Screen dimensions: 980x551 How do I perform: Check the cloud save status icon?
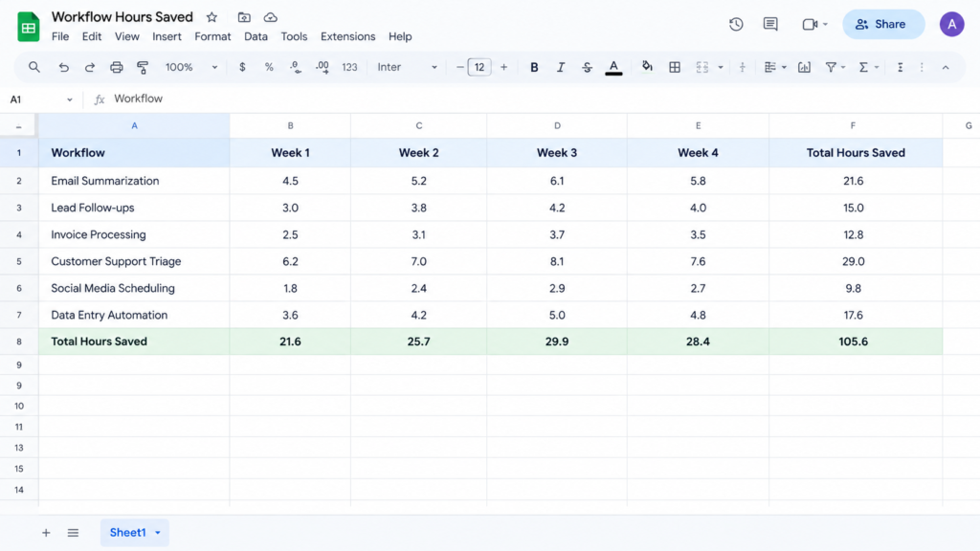271,17
